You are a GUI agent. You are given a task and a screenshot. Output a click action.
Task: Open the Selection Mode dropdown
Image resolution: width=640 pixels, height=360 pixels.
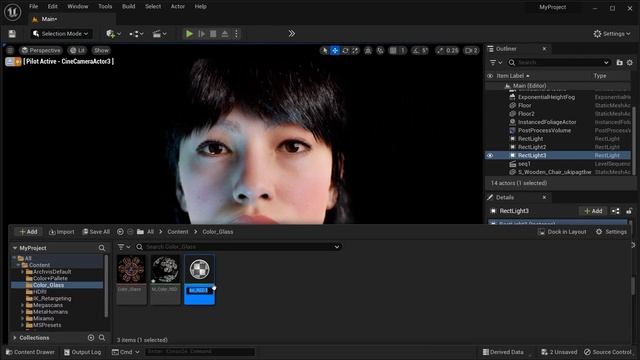point(61,34)
